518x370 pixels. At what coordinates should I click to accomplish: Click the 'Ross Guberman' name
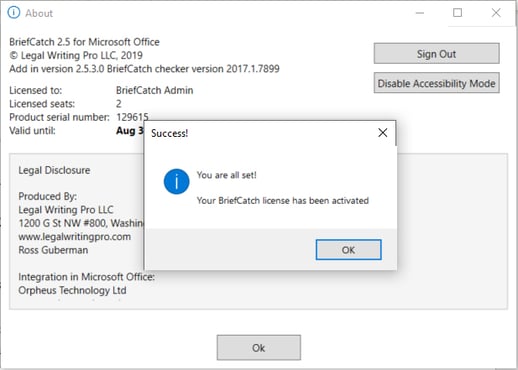point(53,250)
